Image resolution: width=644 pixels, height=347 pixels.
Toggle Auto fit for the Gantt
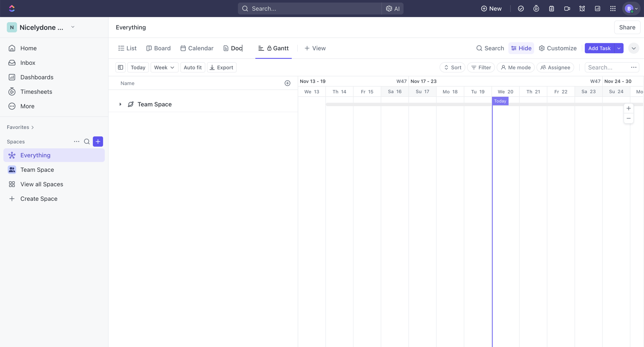coord(193,67)
